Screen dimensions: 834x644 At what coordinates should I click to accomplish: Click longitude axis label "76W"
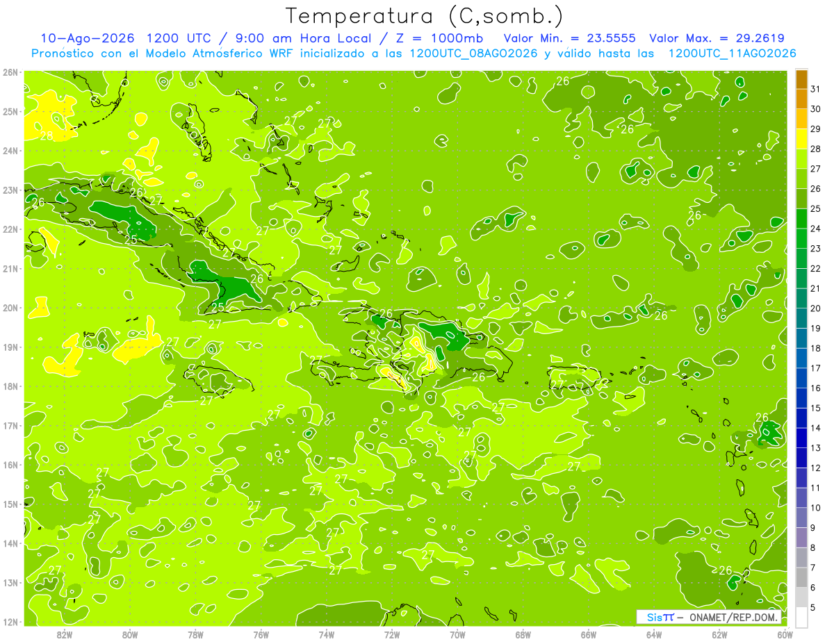261,634
